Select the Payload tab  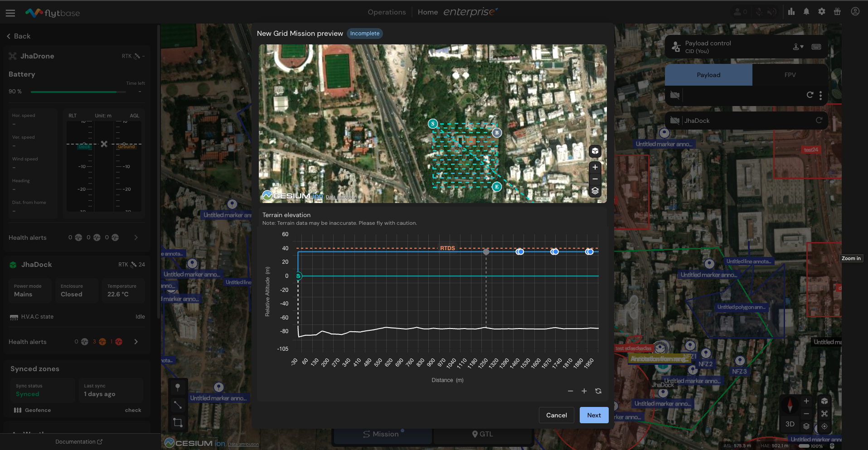(x=708, y=75)
